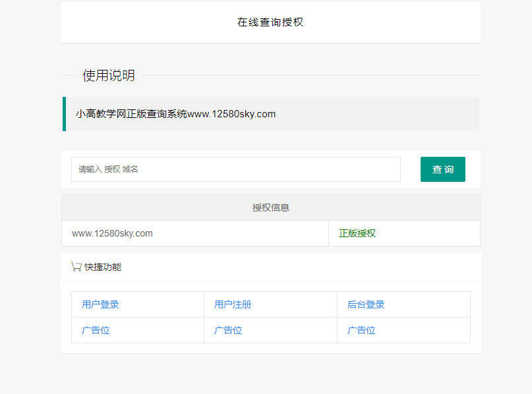Click the 广告位 link below 用户登录
The width and height of the screenshot is (532, 394).
coord(96,330)
